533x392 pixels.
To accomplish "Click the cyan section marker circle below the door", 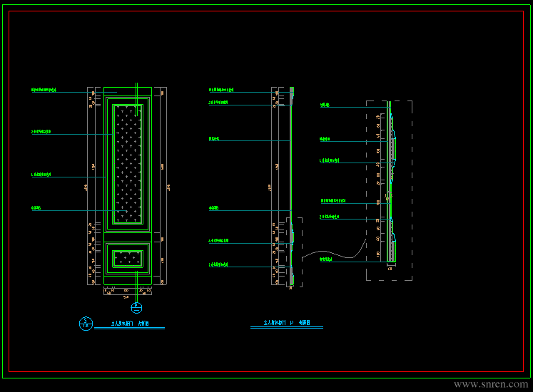I will coord(136,308).
